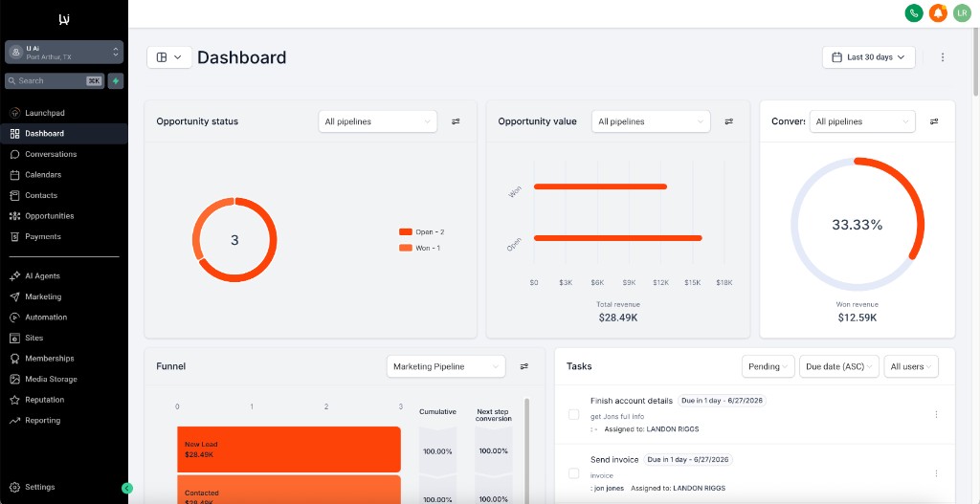Open the Due date (ASC) sort dropdown
This screenshot has width=980, height=504.
click(839, 366)
